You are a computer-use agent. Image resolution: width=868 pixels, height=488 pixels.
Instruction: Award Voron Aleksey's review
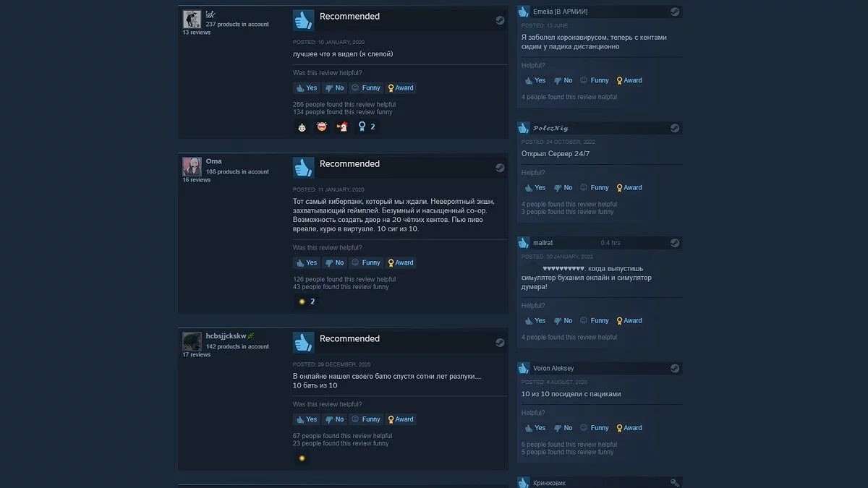(629, 427)
